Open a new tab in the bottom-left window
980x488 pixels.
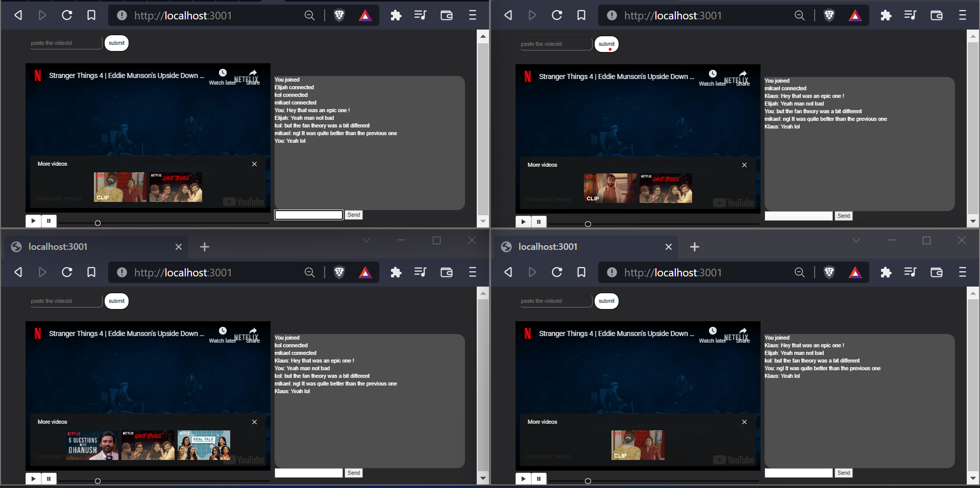205,247
